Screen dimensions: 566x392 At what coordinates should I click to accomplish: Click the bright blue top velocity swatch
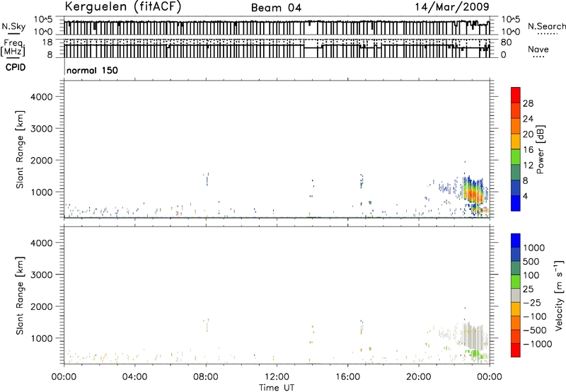pyautogui.click(x=516, y=241)
